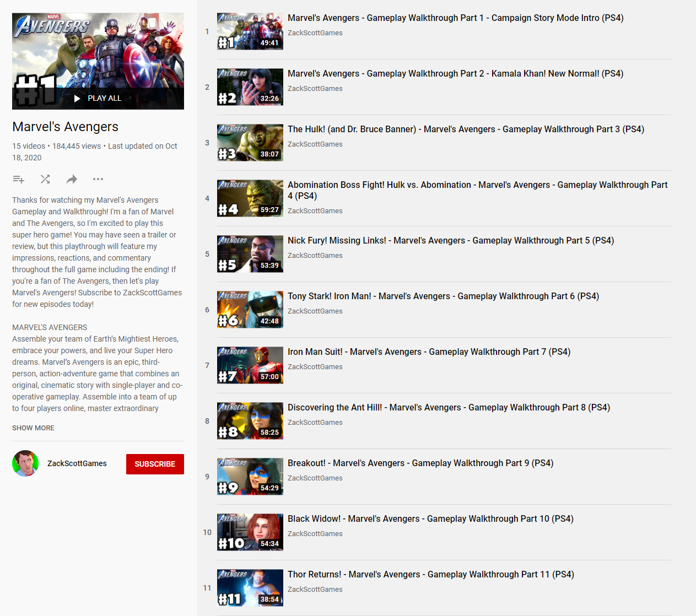696x616 pixels.
Task: Open title 'Nick Fury! Missing Links!'
Action: [x=451, y=241]
